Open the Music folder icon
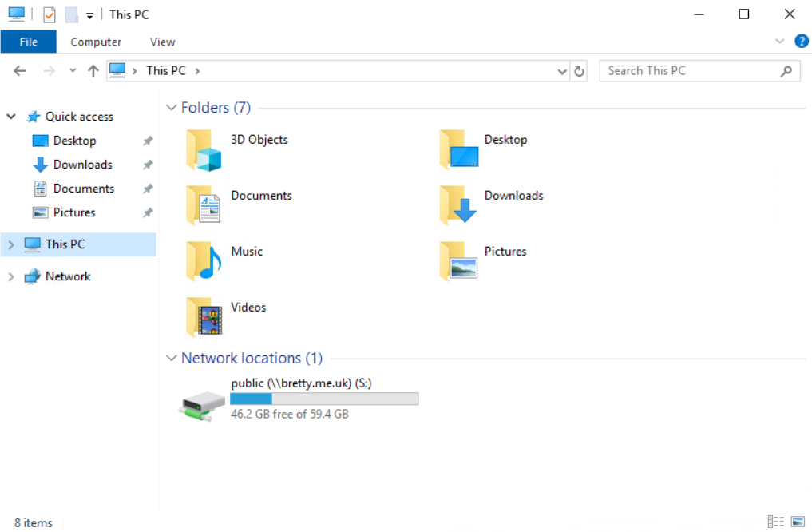Screen dimensions: 812x532 [203, 261]
